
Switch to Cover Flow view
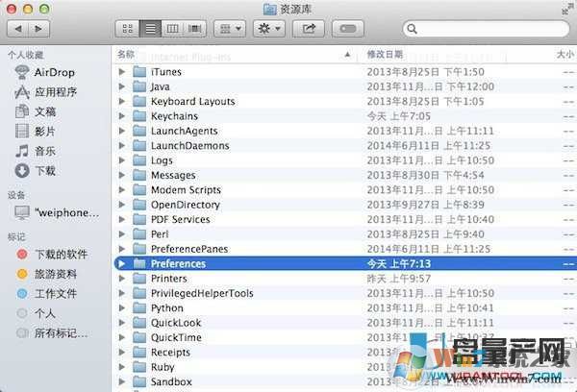pyautogui.click(x=194, y=29)
